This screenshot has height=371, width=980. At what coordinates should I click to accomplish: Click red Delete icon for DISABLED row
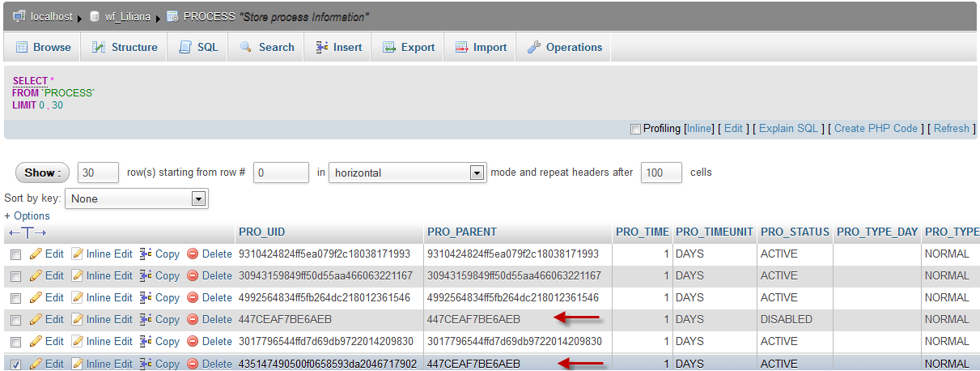[193, 320]
